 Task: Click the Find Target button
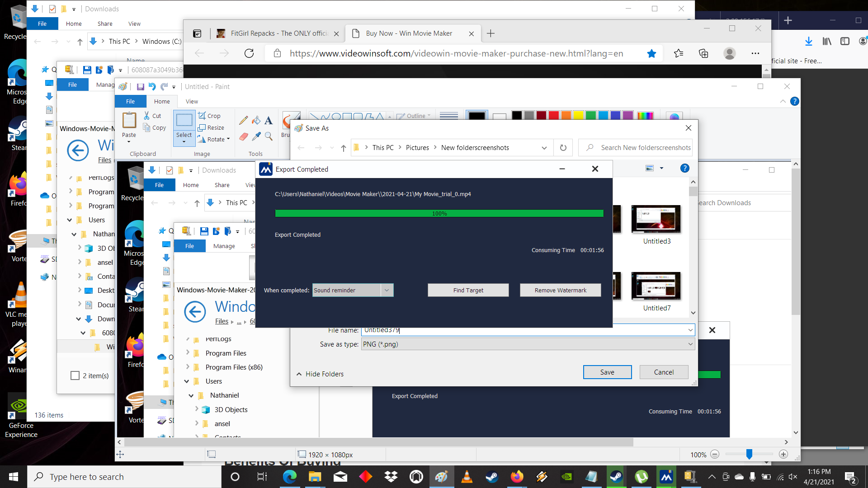(468, 290)
